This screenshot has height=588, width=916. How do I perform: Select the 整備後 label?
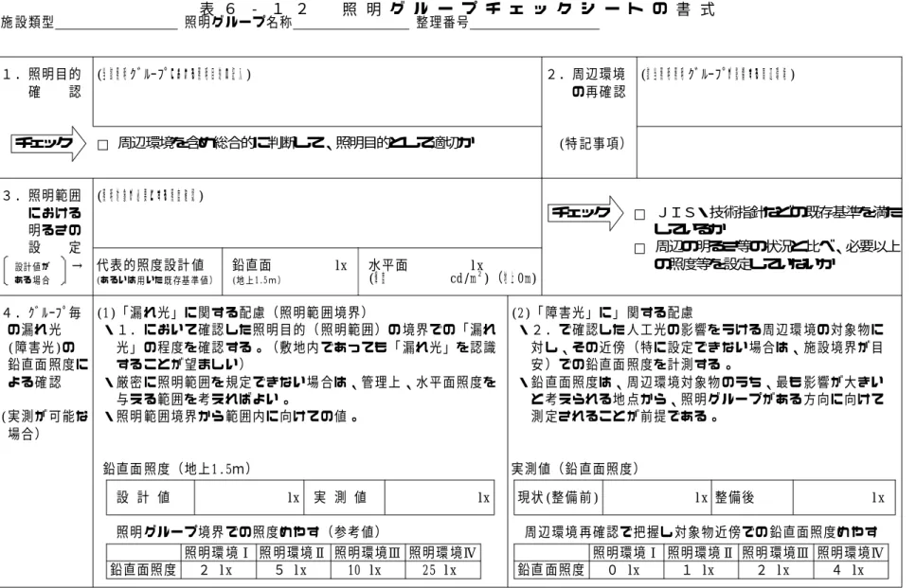tap(734, 497)
